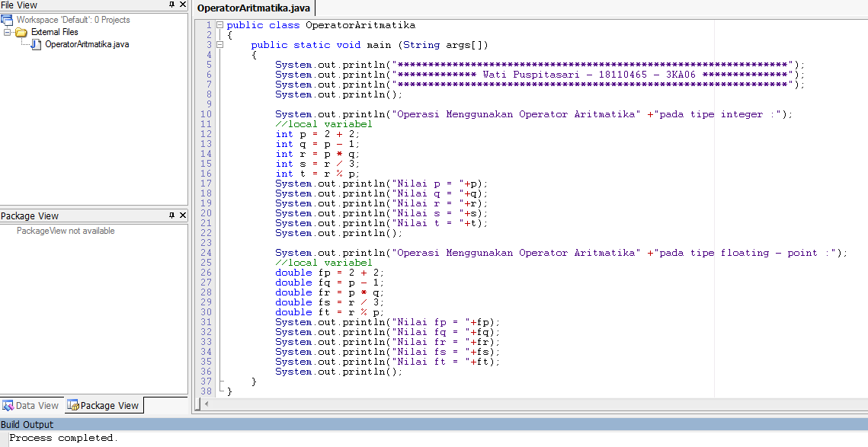
Task: Click 'Nilai q' println statement
Action: (x=381, y=193)
